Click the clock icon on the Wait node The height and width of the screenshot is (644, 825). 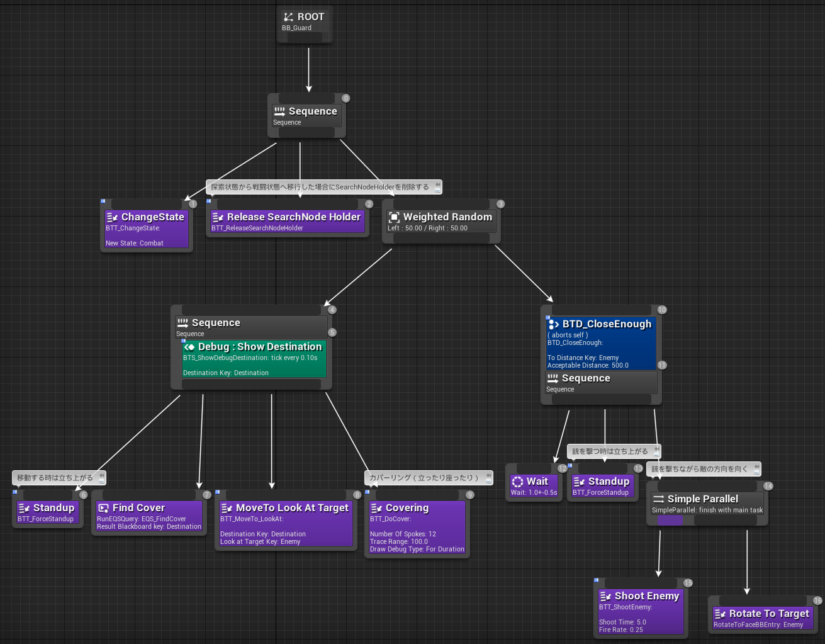(x=517, y=481)
